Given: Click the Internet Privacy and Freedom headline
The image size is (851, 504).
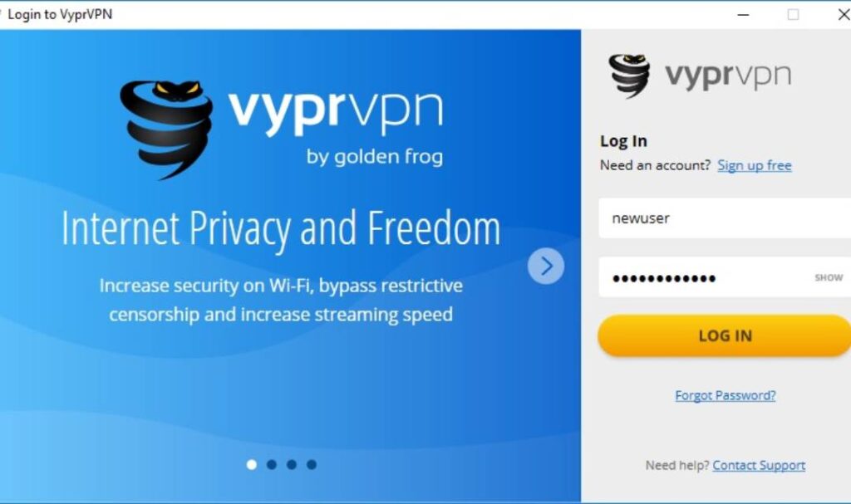Looking at the screenshot, I should [x=281, y=229].
